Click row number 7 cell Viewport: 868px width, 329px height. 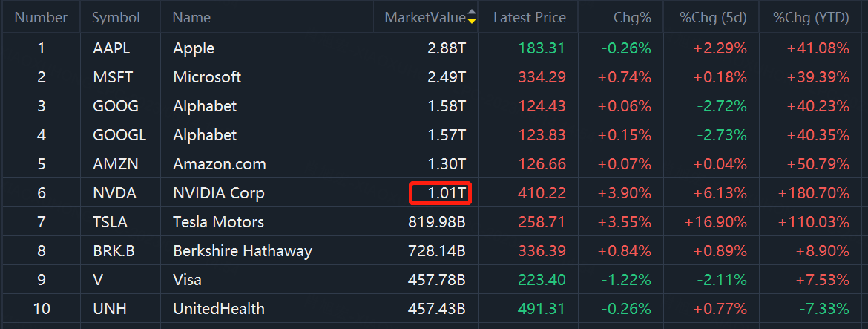[x=42, y=222]
